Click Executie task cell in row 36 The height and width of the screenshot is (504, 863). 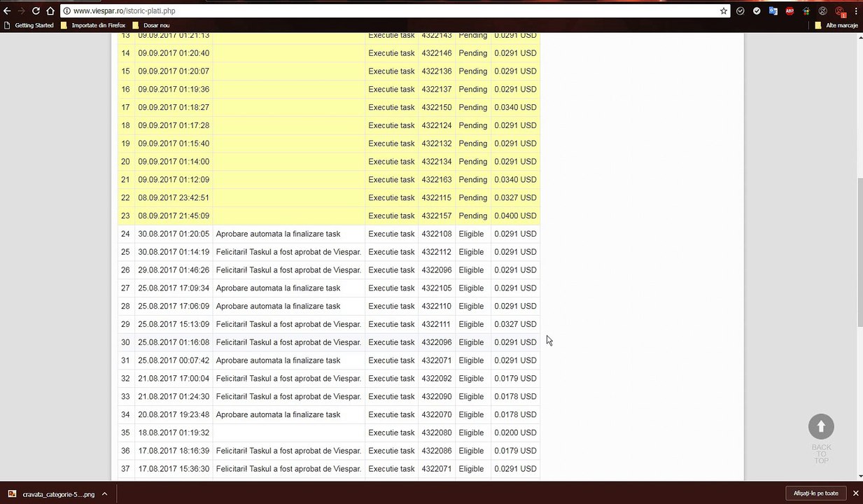pos(392,451)
